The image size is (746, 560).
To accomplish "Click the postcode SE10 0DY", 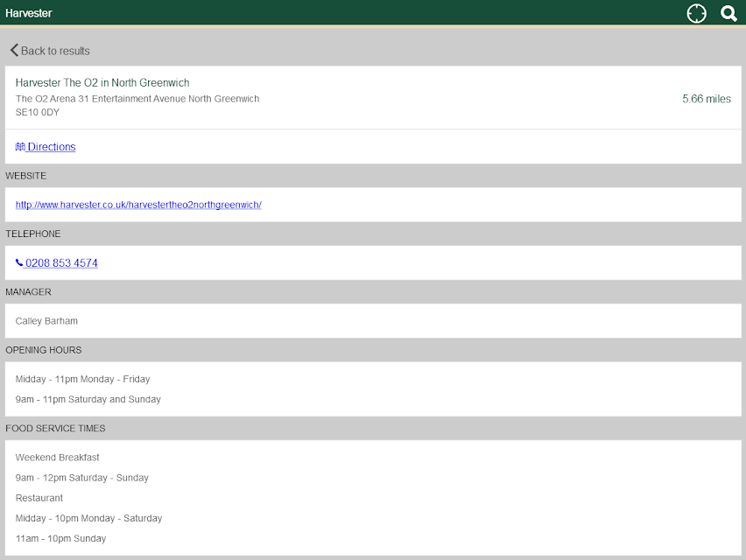I will (37, 112).
